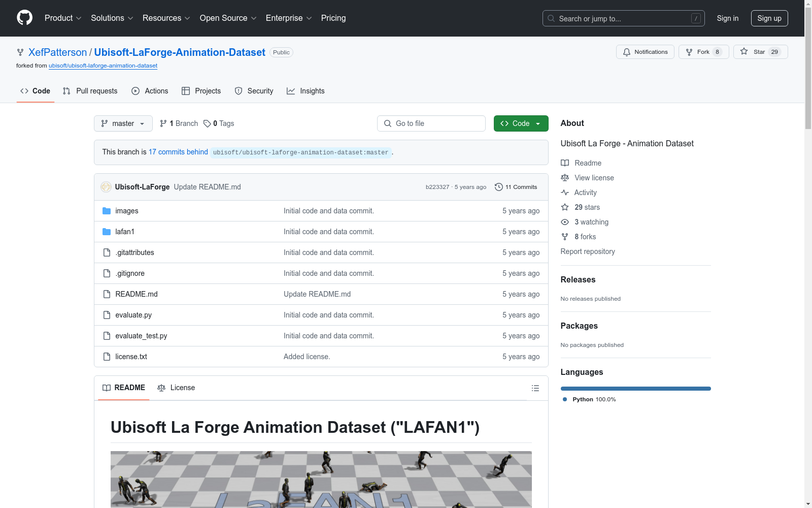This screenshot has height=508, width=812.
Task: Click Sign in
Action: [727, 18]
